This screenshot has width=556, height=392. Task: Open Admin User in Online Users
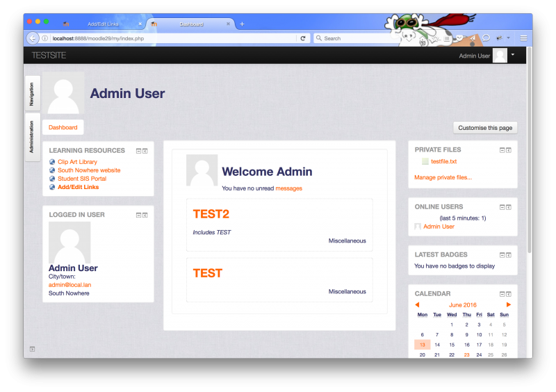tap(439, 227)
